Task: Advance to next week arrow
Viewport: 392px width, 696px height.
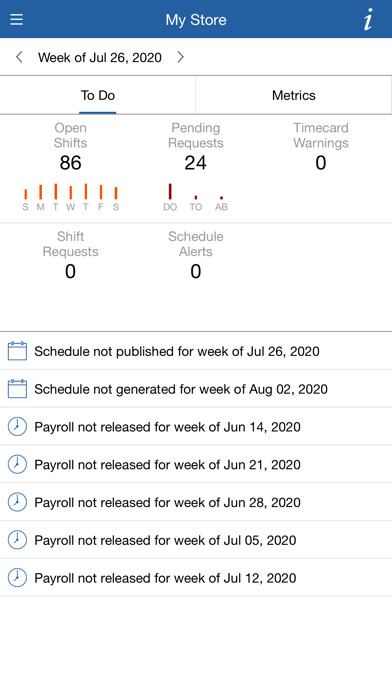Action: pos(180,57)
